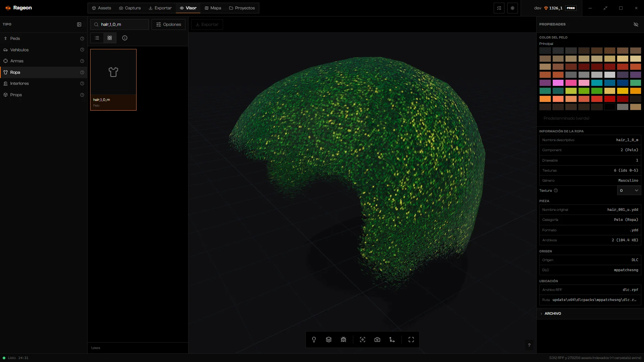Open the Exportar tab in top navigation

pos(160,8)
